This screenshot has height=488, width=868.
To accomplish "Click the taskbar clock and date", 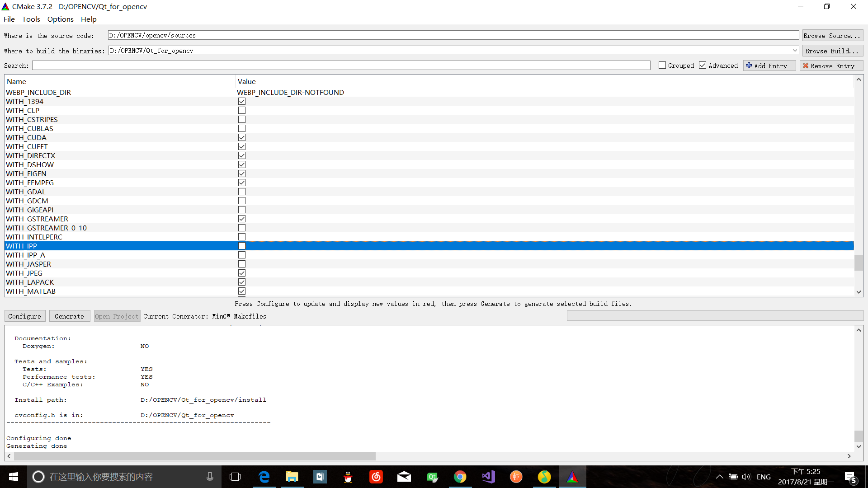I will [x=806, y=477].
